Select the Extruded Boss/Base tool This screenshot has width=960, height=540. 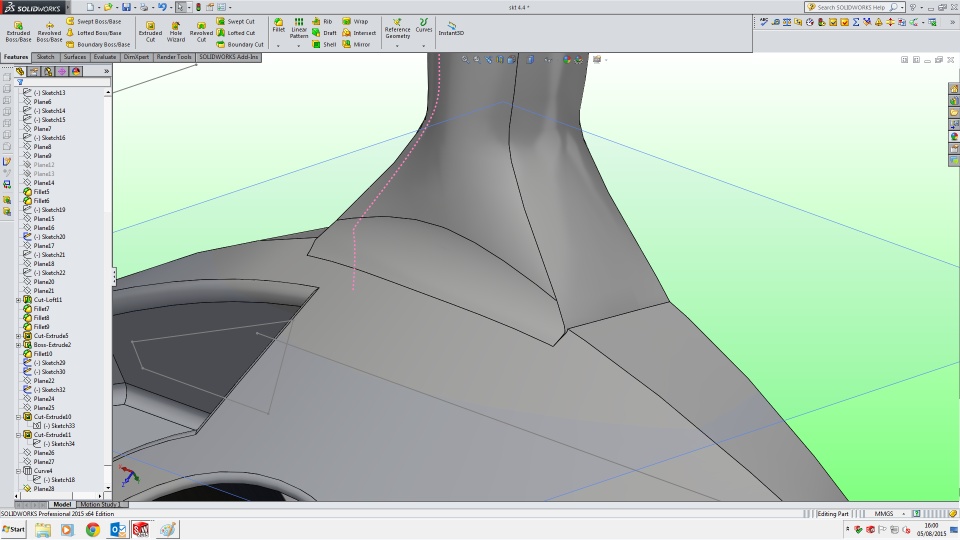coord(18,32)
